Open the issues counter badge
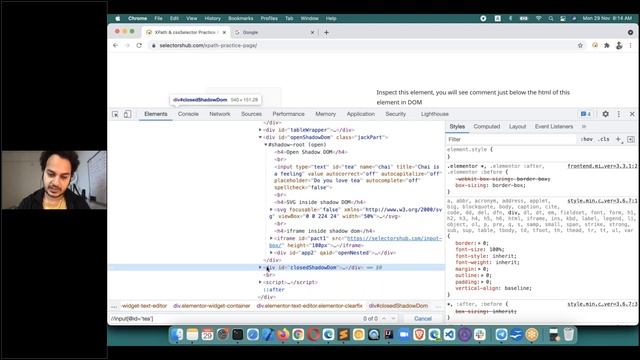This screenshot has height=360, width=640. (x=586, y=114)
